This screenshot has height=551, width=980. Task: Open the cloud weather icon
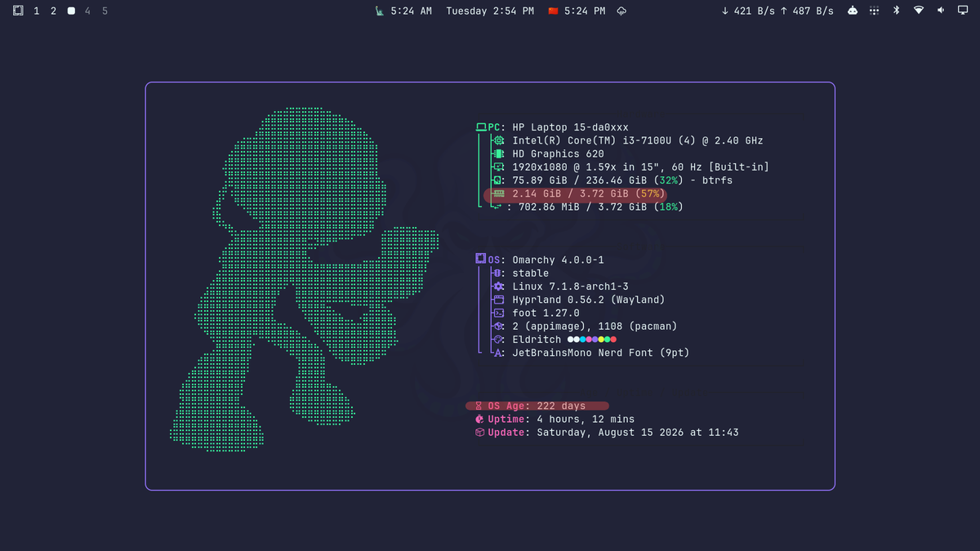(621, 11)
